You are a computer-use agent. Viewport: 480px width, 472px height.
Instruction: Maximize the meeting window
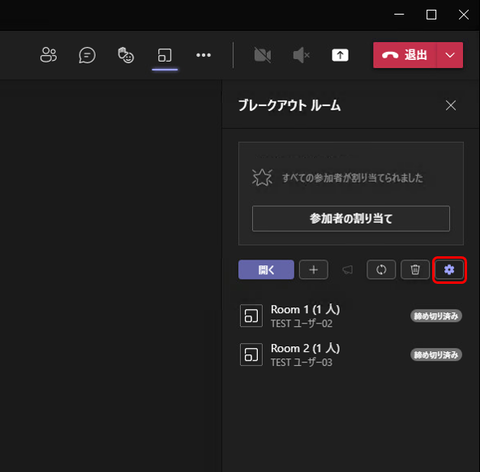pos(431,15)
